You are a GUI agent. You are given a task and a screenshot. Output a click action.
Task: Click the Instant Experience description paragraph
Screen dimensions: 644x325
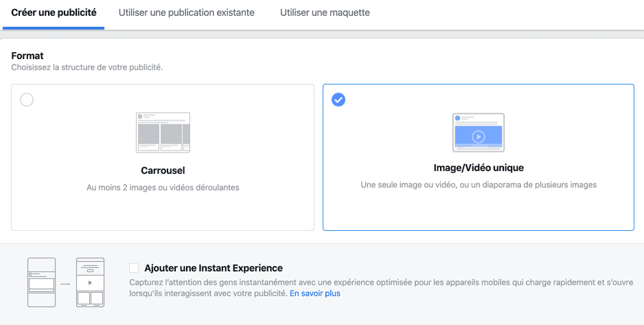tap(378, 282)
